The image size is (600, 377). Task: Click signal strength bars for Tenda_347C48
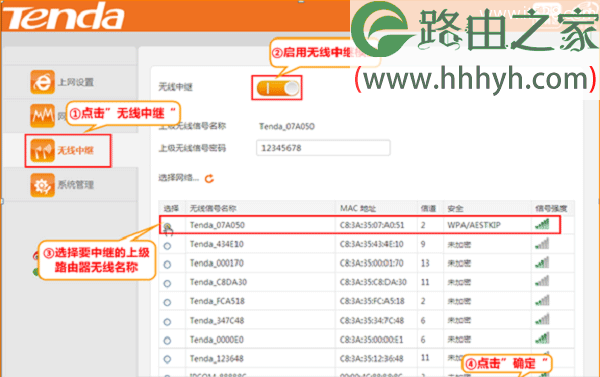[542, 319]
